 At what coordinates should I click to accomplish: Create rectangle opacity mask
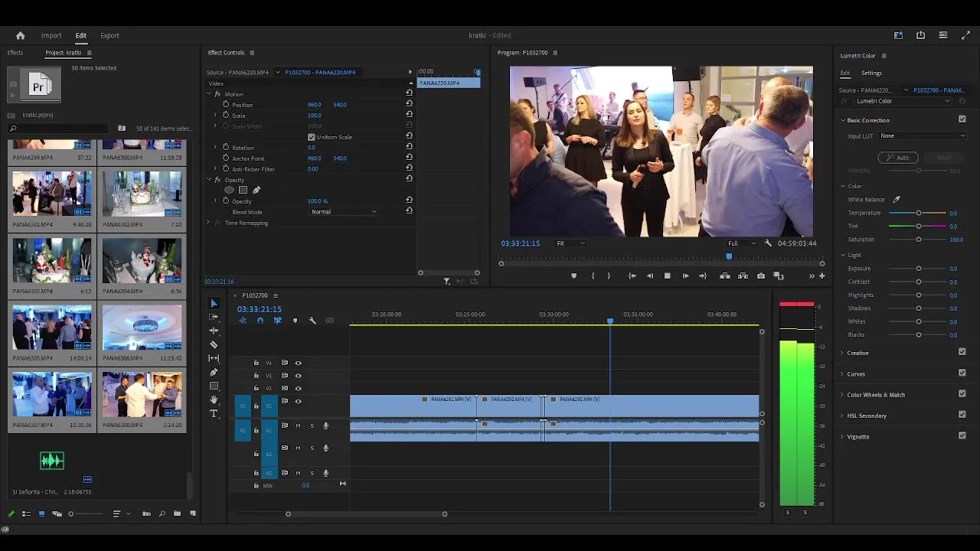click(243, 190)
